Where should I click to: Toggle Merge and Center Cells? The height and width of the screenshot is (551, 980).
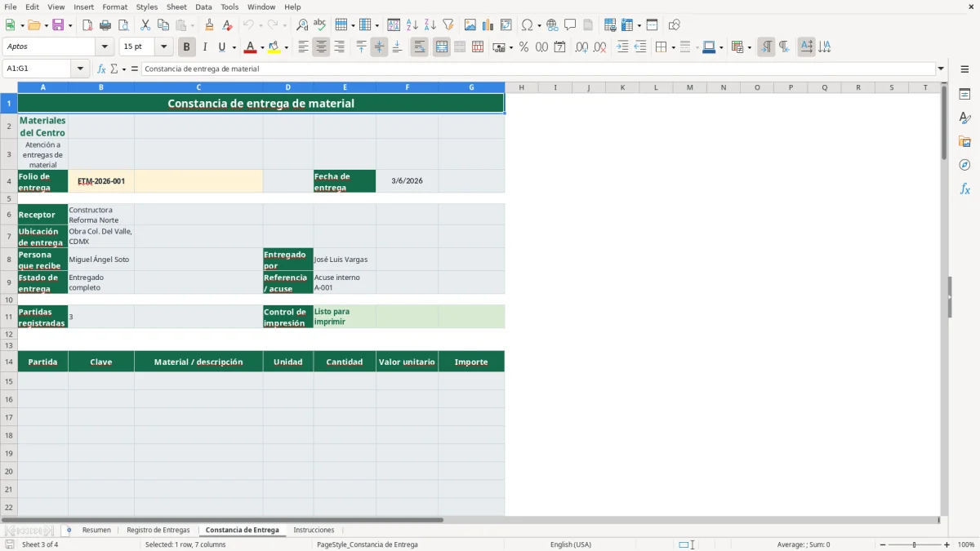pyautogui.click(x=442, y=47)
